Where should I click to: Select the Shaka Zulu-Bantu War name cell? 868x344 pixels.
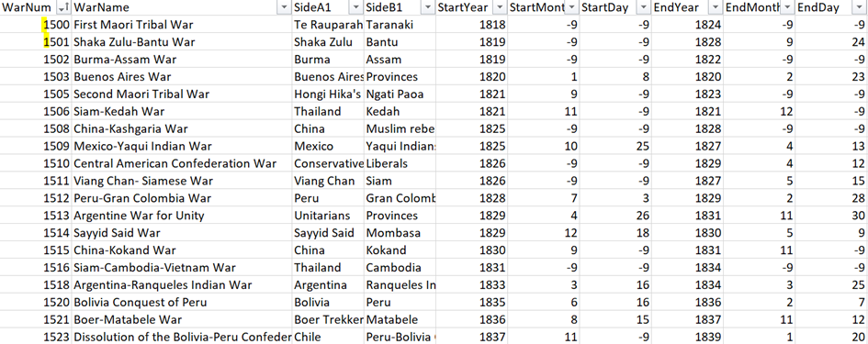click(182, 41)
